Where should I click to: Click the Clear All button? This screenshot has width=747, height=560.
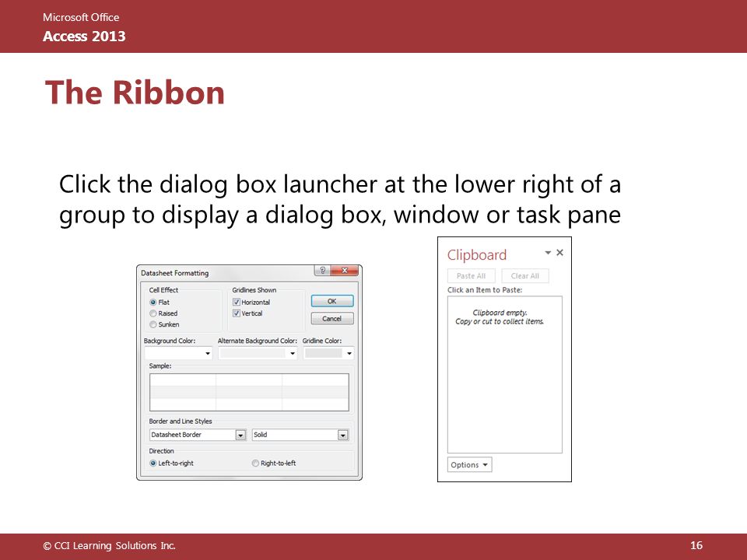(x=525, y=275)
